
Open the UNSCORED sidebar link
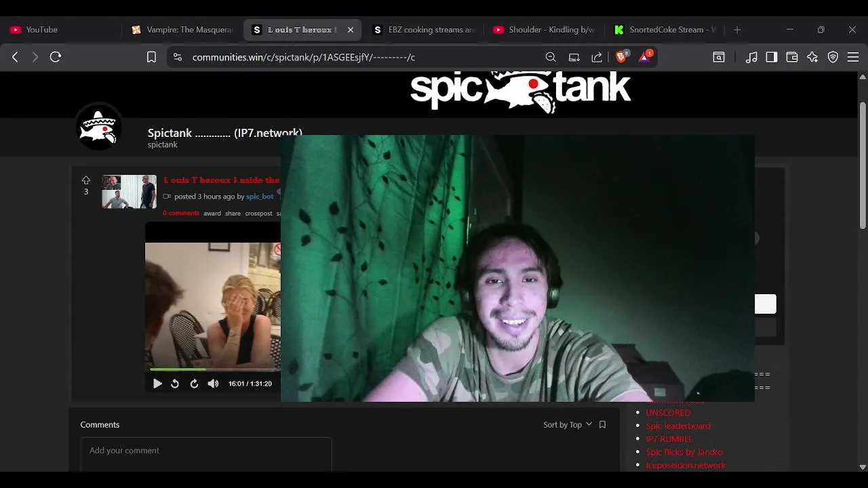668,413
